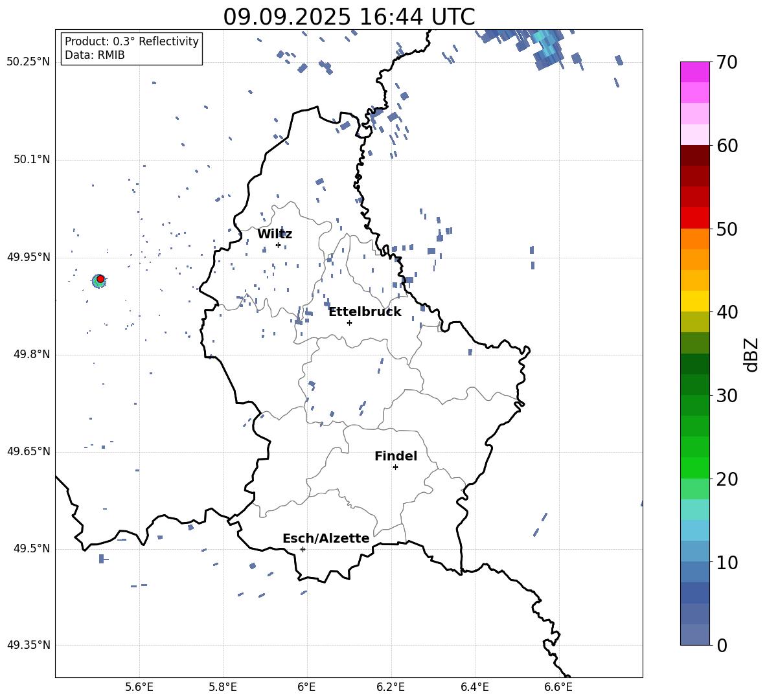Click the 6.2°E longitude label
Screen dimensions: 767x700
click(391, 687)
